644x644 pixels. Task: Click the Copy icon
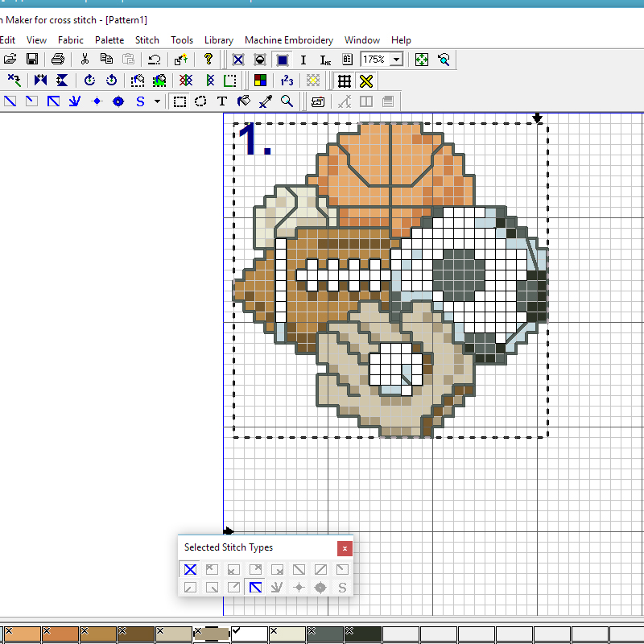pos(106,59)
